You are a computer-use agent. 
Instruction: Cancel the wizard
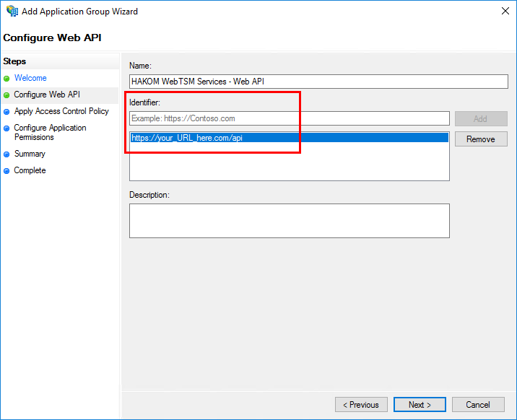(478, 405)
